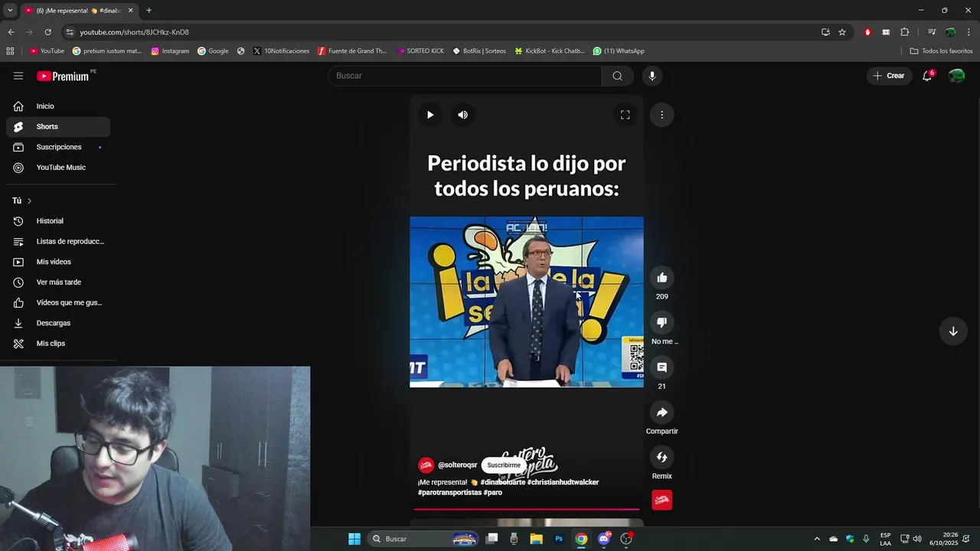Screen dimensions: 980x551
Task: Open the 21 comments panel
Action: [x=662, y=367]
